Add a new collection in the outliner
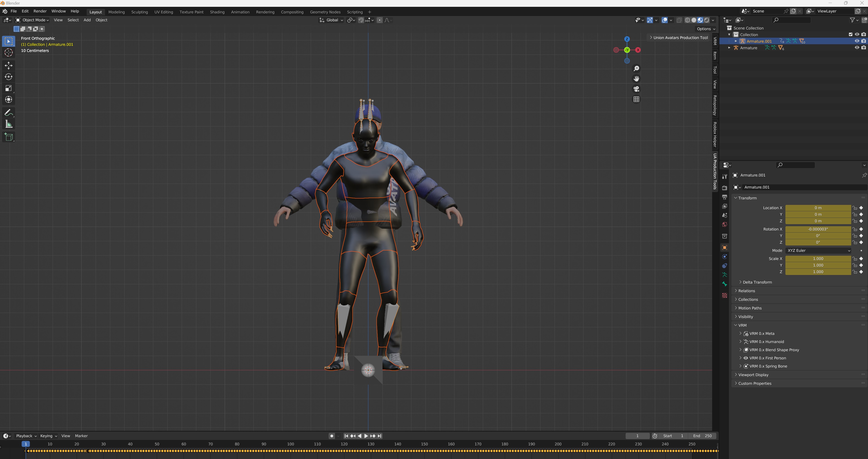868x459 pixels. tap(864, 20)
